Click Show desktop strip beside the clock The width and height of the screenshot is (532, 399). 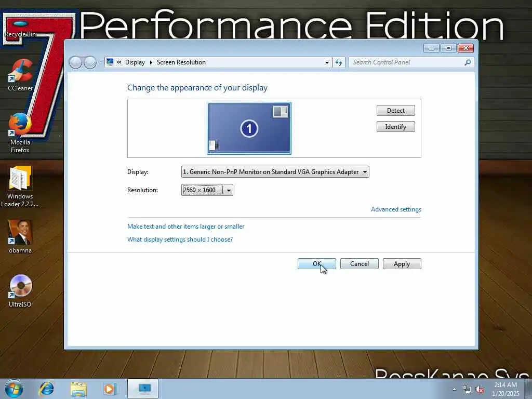(528, 389)
